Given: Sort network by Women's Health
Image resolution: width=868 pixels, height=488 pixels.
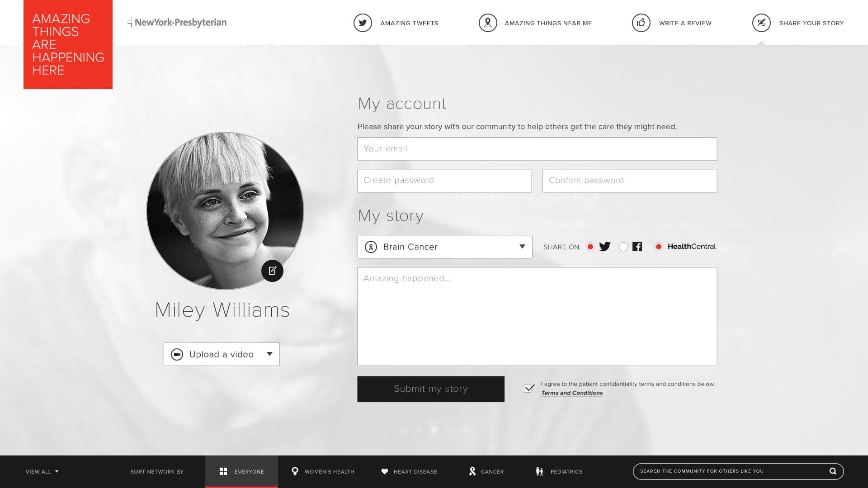Looking at the screenshot, I should [323, 471].
